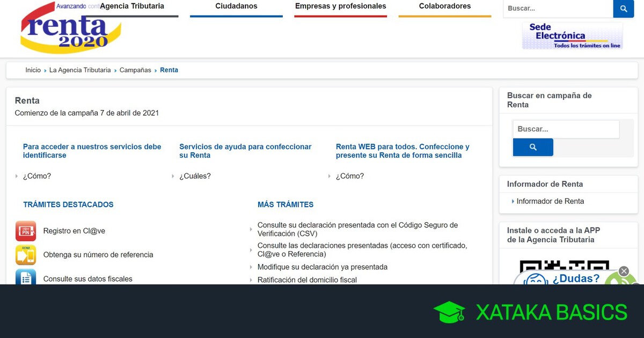Click the campaign search magnifier button

click(x=532, y=147)
